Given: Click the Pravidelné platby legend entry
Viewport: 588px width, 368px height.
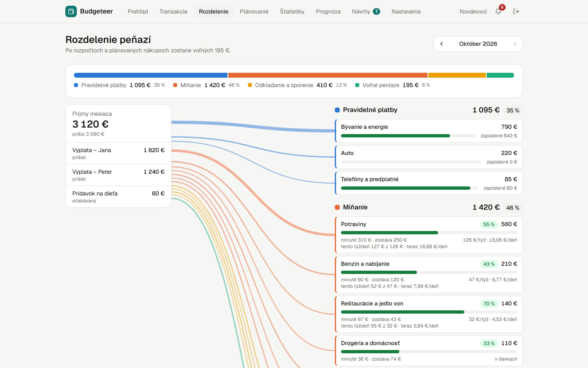Looking at the screenshot, I should click(x=119, y=85).
